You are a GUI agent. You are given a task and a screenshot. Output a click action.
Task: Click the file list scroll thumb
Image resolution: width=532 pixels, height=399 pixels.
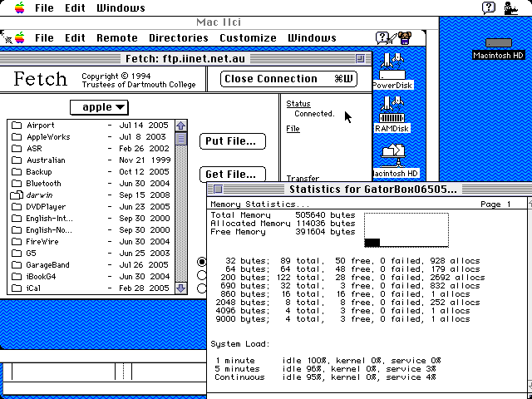coord(181,139)
